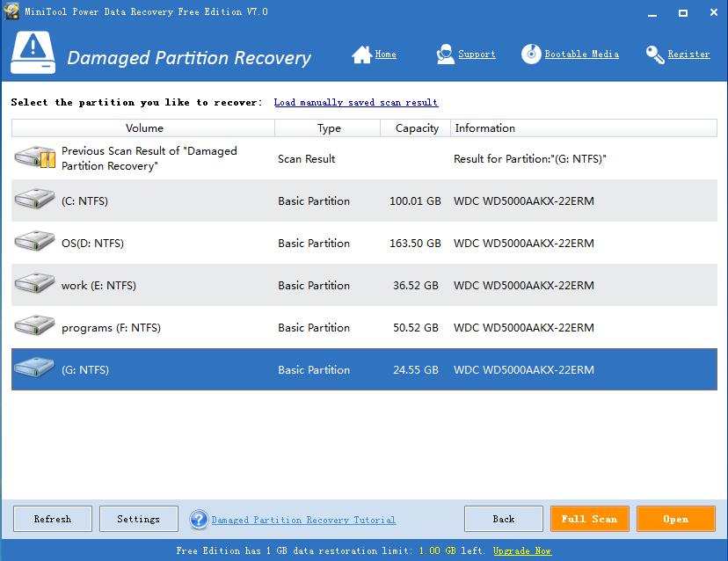728x561 pixels.
Task: Click the drive icon for work (E: NTFS)
Action: click(34, 283)
